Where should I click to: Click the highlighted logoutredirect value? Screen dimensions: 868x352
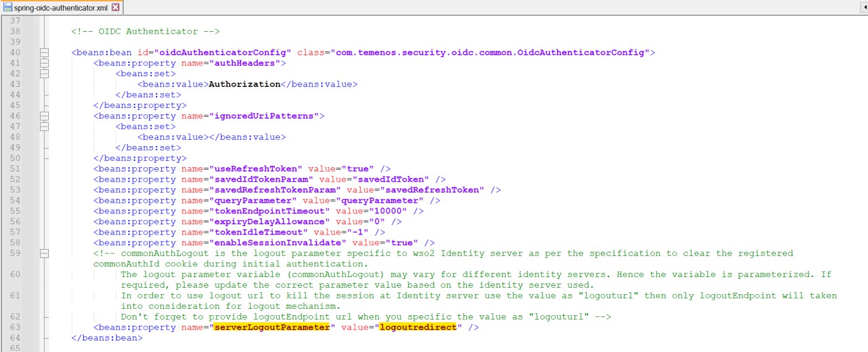click(418, 327)
